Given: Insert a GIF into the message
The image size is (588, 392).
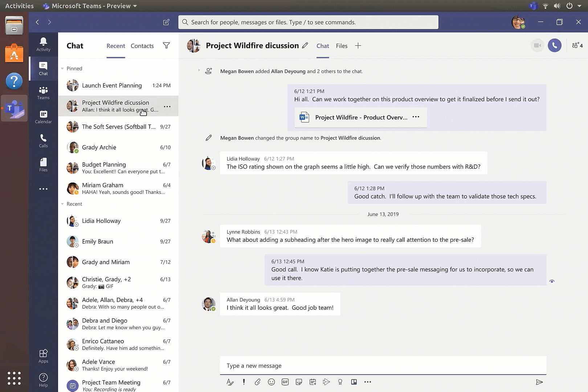Looking at the screenshot, I should (285, 382).
